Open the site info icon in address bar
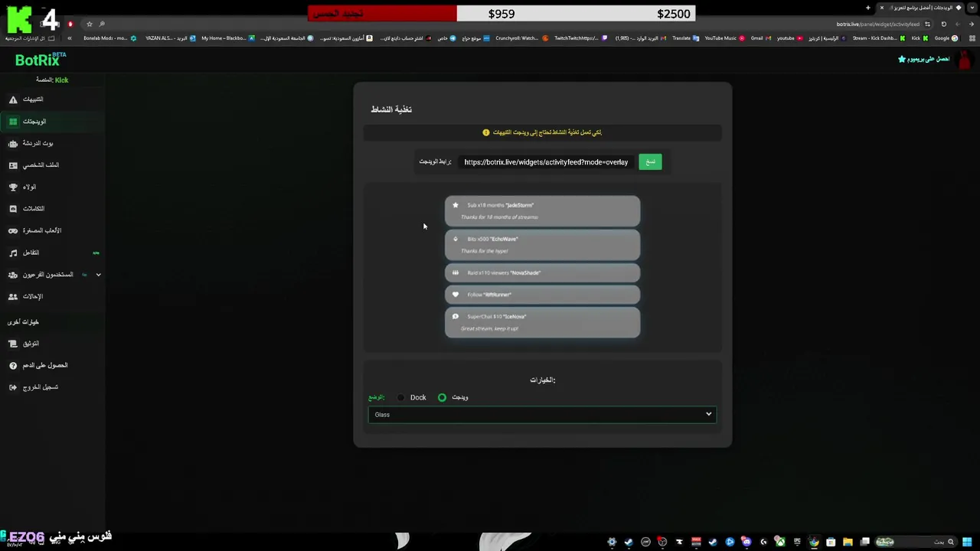This screenshot has width=980, height=551. pos(927,24)
